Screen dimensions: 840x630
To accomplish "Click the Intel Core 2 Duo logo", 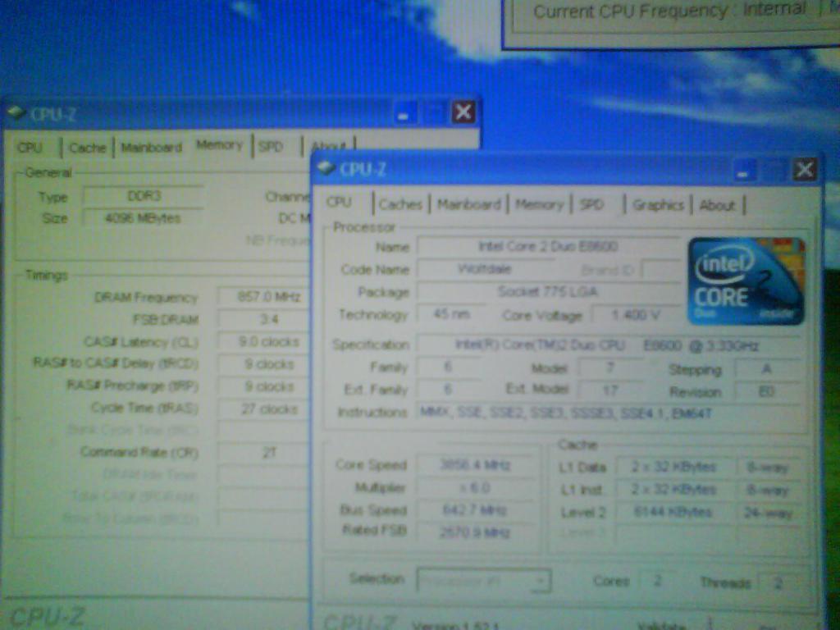I will (x=746, y=281).
